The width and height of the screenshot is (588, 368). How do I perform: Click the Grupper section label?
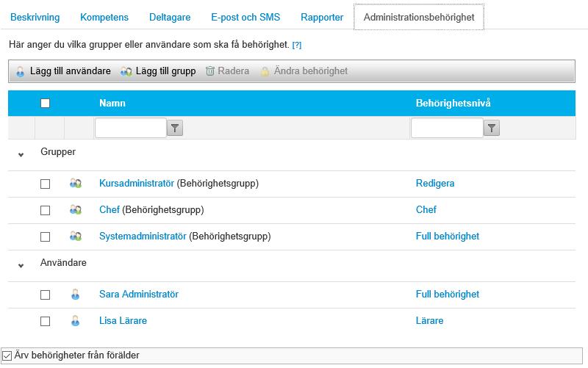point(58,152)
